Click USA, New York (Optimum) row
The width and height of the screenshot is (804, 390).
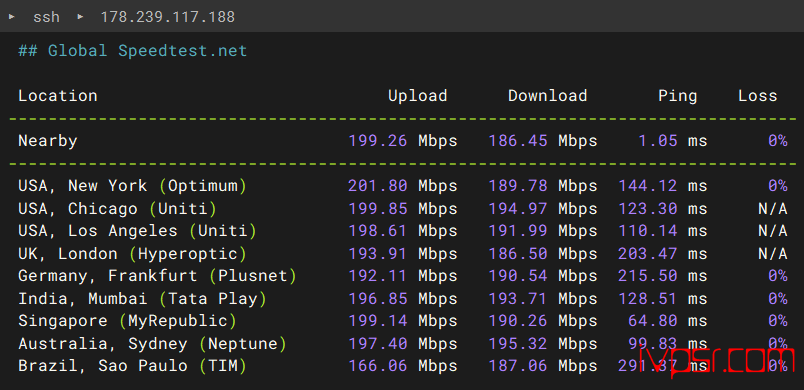(403, 186)
